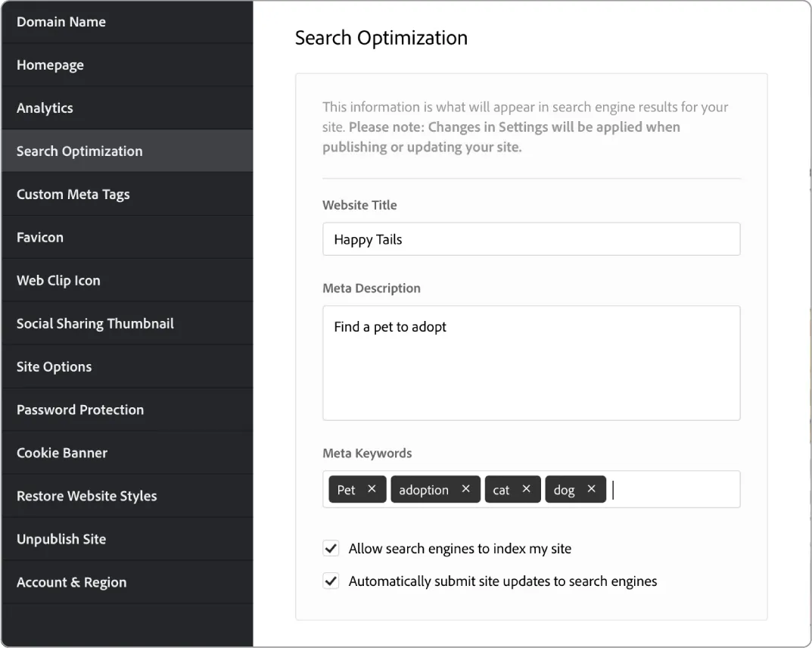
Task: Remove the "adoption" keyword tag
Action: point(466,489)
